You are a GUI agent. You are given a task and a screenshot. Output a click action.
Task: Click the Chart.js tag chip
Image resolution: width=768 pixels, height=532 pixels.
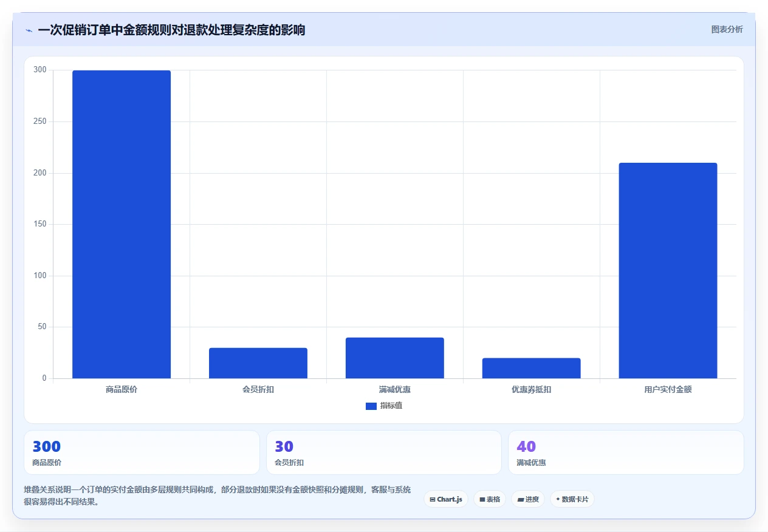point(446,499)
